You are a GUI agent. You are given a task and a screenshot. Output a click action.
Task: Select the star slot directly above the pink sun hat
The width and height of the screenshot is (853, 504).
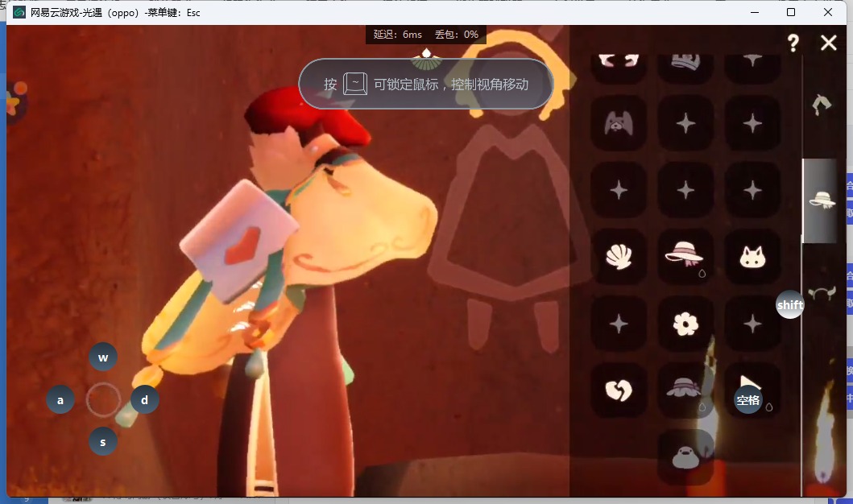coord(685,190)
